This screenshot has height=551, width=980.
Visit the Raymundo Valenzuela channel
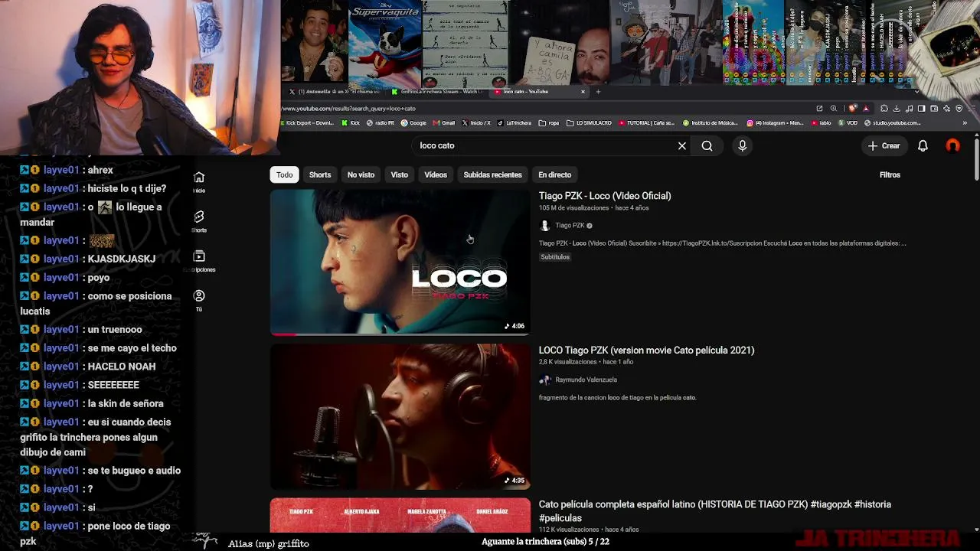pos(586,380)
